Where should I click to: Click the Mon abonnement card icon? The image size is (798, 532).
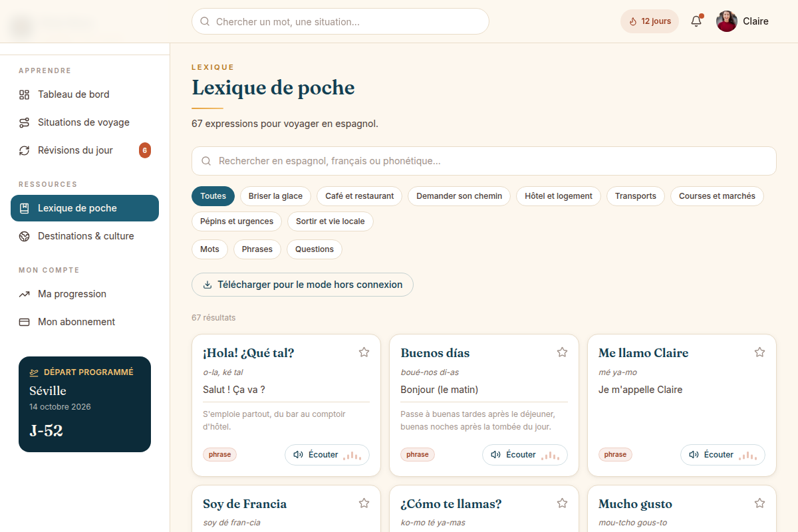click(24, 322)
